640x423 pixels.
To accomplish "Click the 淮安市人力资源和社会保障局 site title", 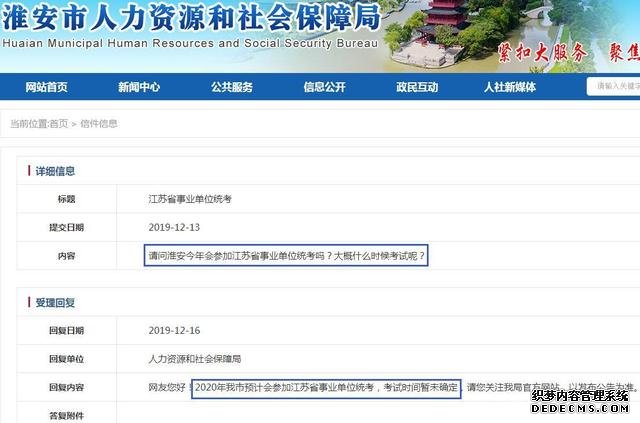I will (x=191, y=18).
